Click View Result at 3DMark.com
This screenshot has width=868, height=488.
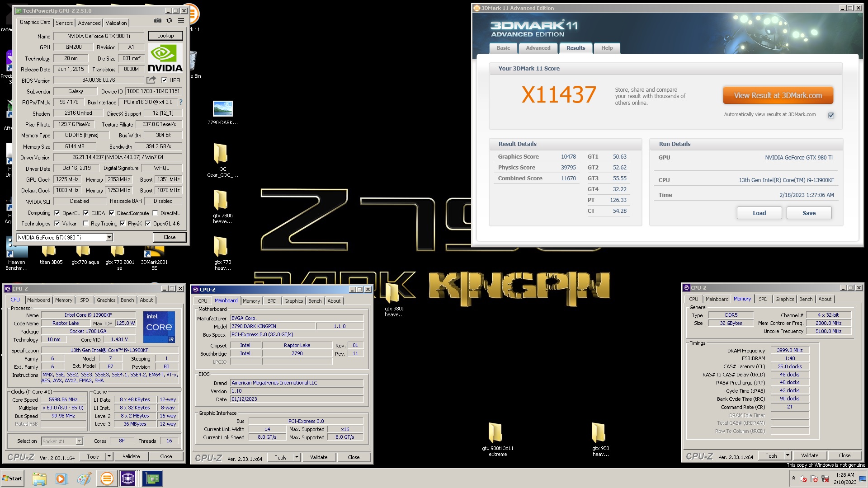tap(778, 95)
